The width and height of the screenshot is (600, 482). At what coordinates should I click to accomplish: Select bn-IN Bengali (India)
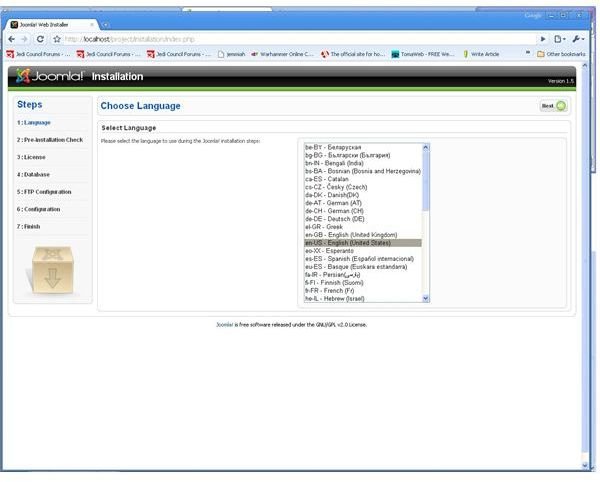[363, 163]
